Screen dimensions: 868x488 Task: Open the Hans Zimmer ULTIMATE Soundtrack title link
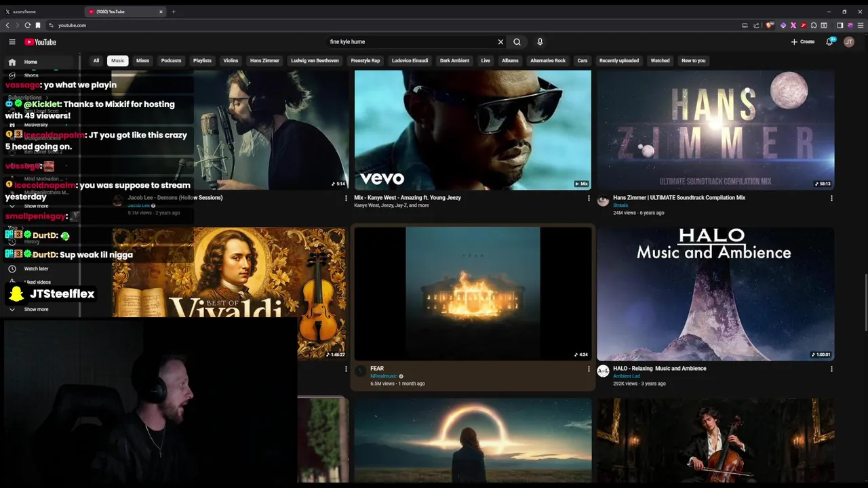click(679, 198)
